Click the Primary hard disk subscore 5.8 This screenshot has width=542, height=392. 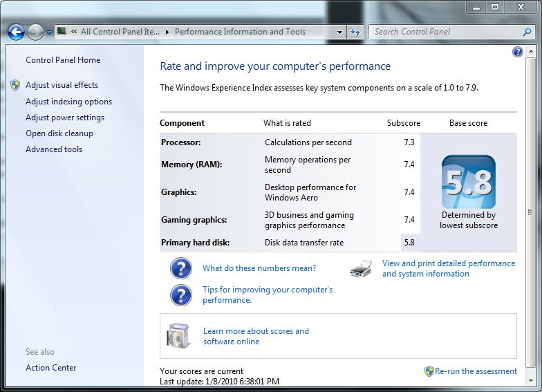click(x=409, y=243)
